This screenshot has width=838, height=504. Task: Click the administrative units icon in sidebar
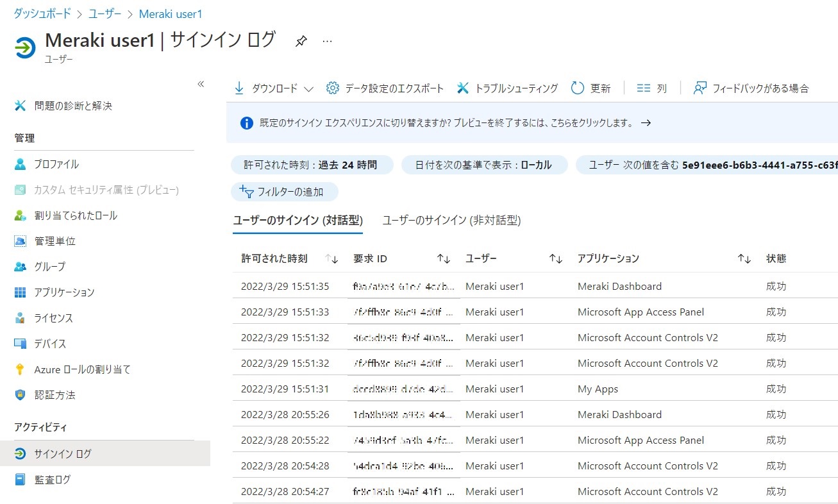21,241
